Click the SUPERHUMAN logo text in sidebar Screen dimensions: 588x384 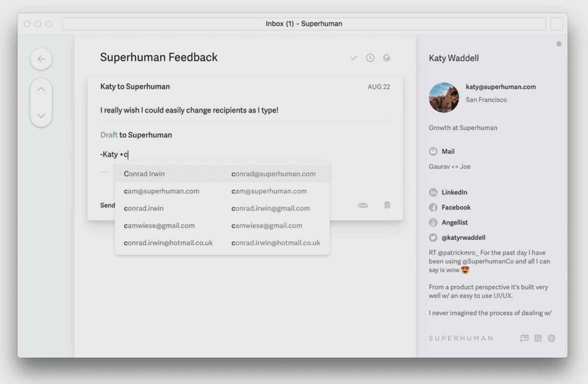461,338
